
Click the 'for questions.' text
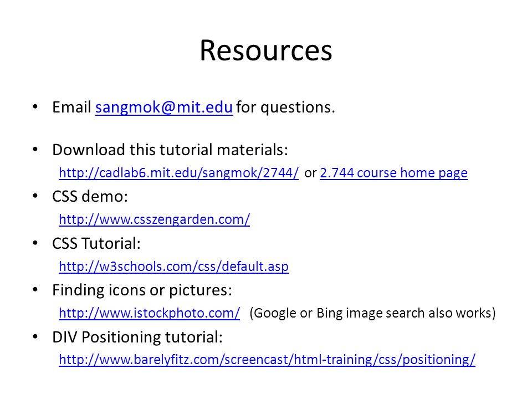pos(285,108)
